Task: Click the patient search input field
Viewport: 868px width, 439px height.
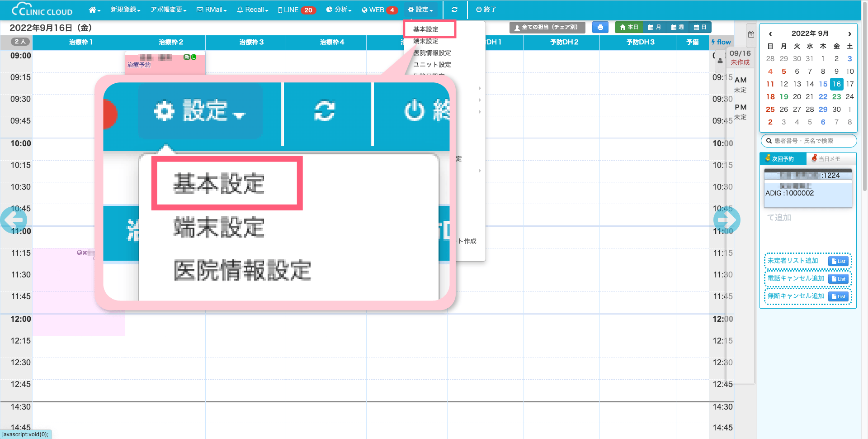Action: point(812,141)
